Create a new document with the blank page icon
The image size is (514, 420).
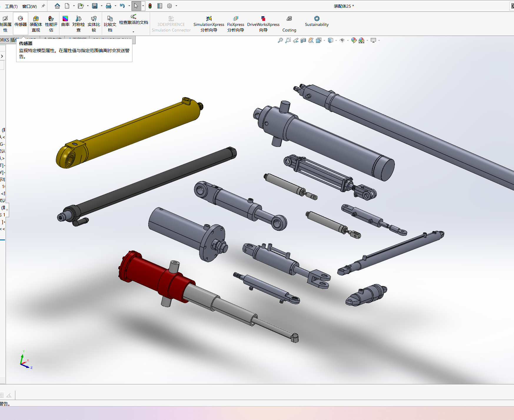coord(67,6)
